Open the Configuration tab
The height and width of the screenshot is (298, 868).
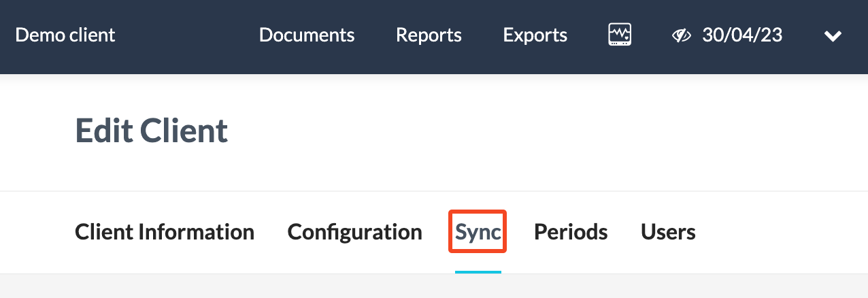pyautogui.click(x=355, y=232)
